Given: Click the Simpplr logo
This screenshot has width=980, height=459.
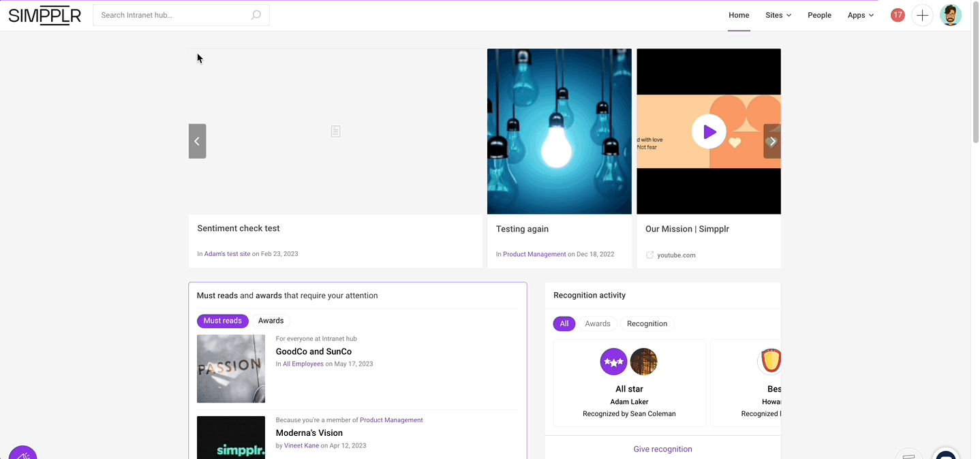Looking at the screenshot, I should (x=44, y=15).
